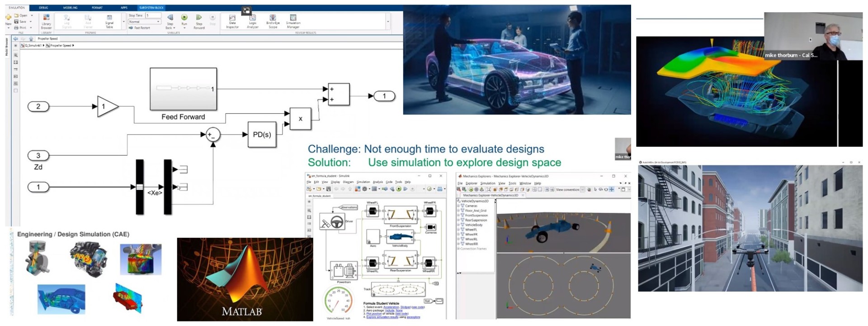Select the PD(s) controller block
Image resolution: width=868 pixels, height=326 pixels.
[262, 134]
